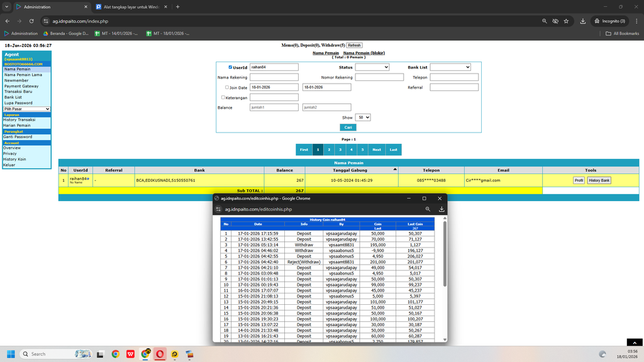The image size is (644, 362).
Task: Open Payment Gateway in sidebar
Action: coord(21,86)
